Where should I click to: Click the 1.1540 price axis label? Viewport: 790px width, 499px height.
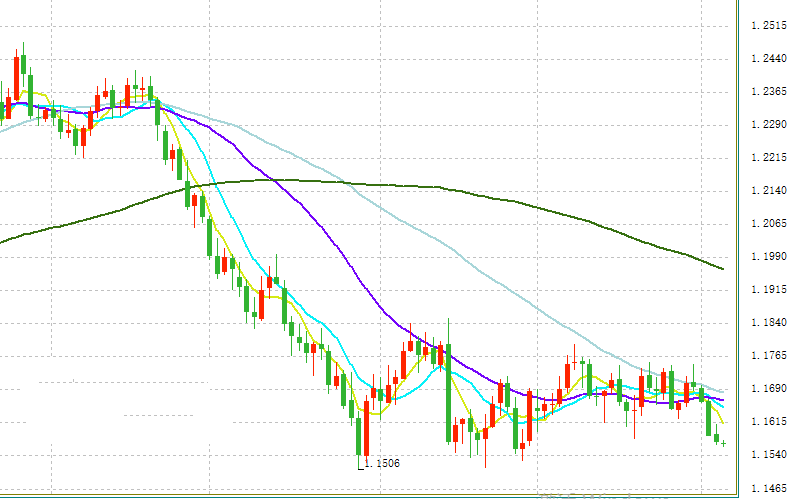pos(768,455)
